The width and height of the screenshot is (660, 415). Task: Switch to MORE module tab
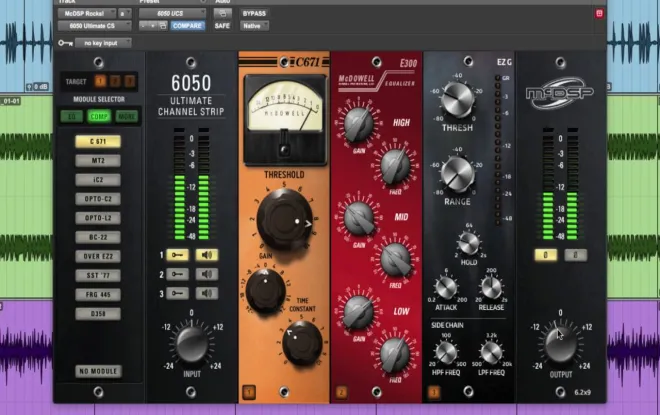point(127,117)
